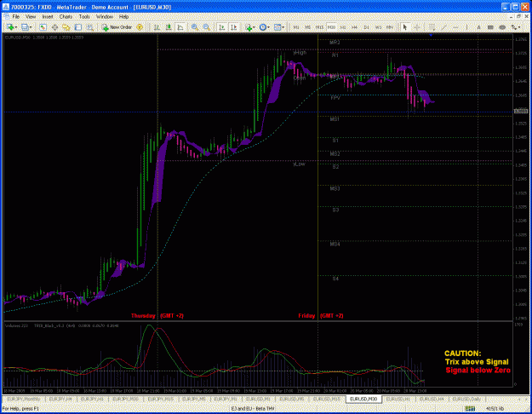Switch chart to bar chart style
This screenshot has width=532, height=414.
tap(157, 27)
